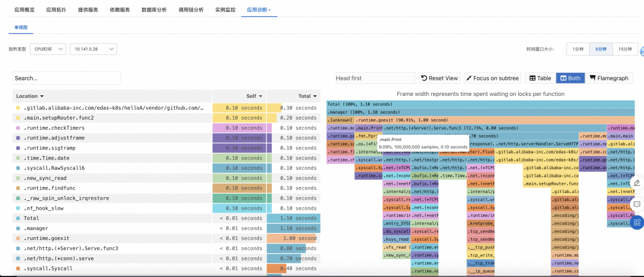Image resolution: width=644 pixels, height=277 pixels.
Task: Open the 调用链分析 tab
Action: [191, 10]
